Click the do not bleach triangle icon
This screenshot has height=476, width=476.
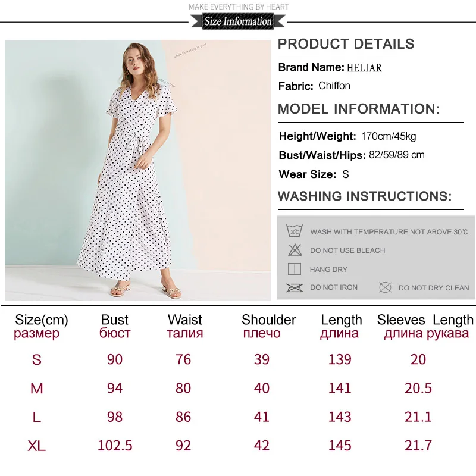pyautogui.click(x=295, y=250)
